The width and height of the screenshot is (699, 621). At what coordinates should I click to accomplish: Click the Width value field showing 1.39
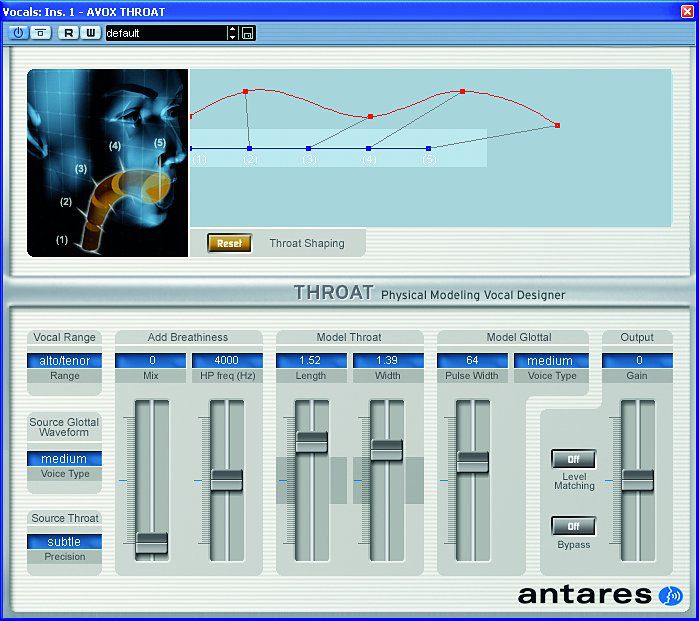[388, 360]
